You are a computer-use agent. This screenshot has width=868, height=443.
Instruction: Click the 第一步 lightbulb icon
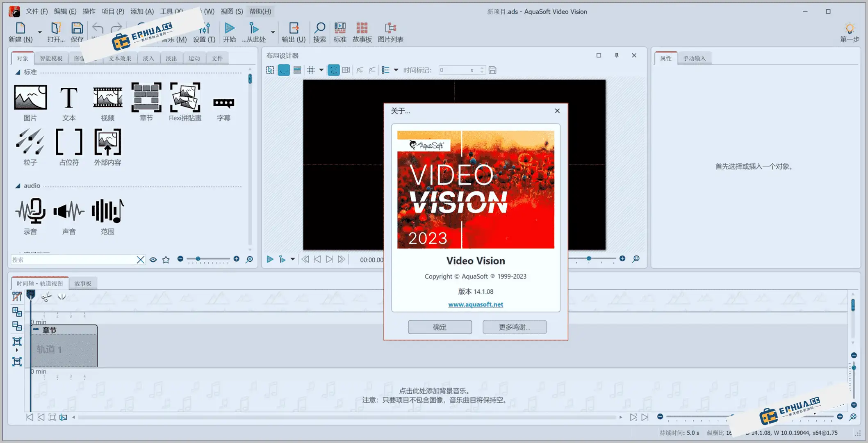(850, 29)
